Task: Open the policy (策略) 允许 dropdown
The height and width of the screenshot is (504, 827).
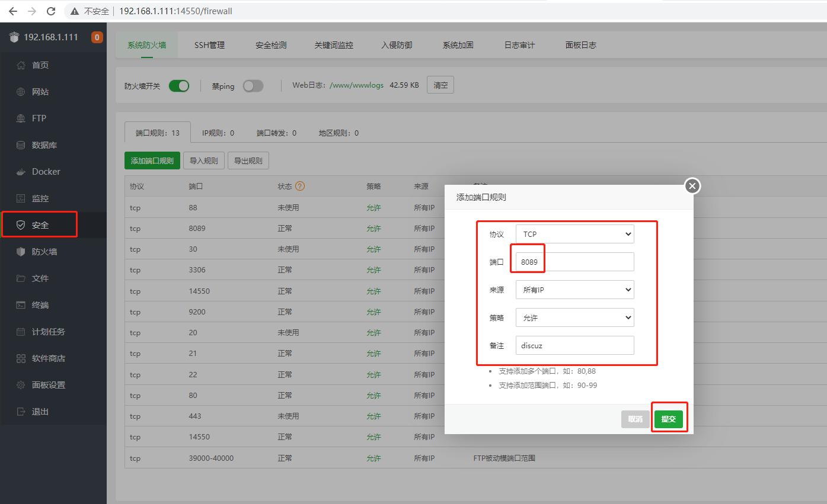Action: [575, 317]
